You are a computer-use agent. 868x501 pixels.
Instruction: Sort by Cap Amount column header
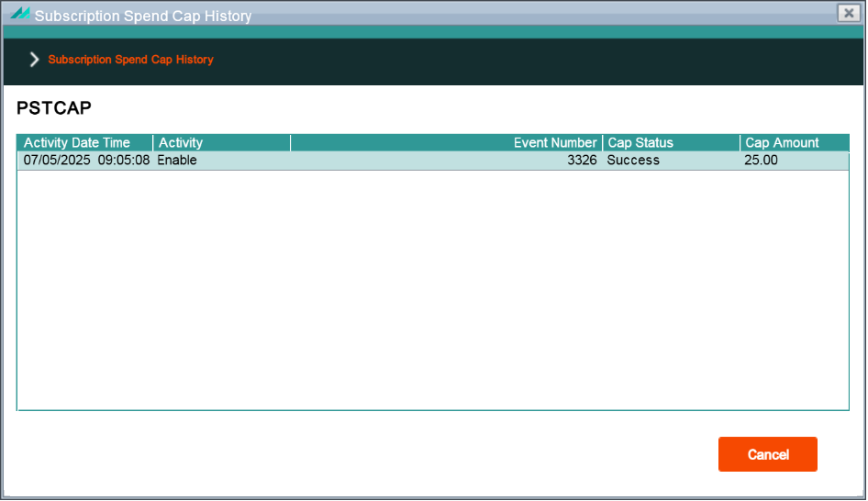[x=795, y=143]
